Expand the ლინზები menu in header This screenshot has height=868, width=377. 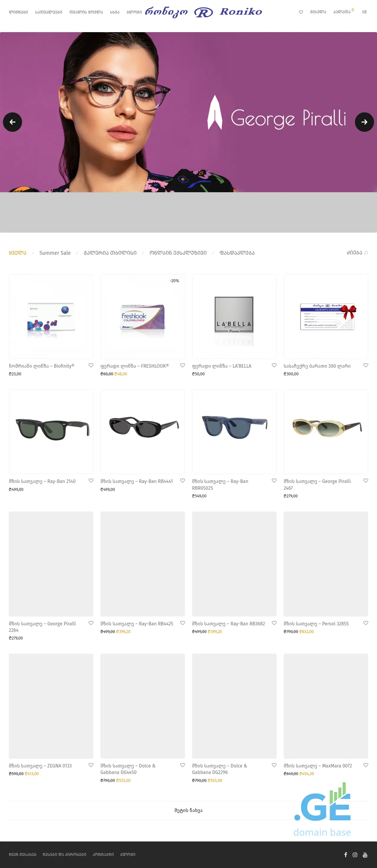click(x=19, y=12)
